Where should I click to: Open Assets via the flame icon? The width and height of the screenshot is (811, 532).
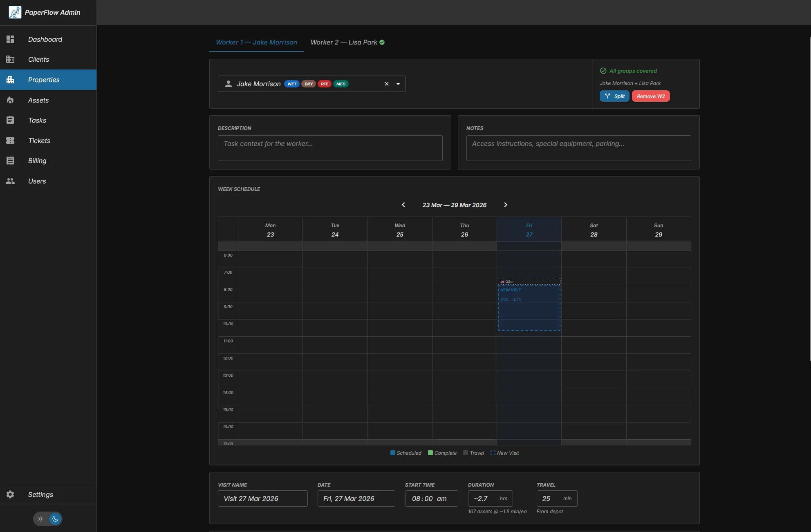(x=10, y=100)
